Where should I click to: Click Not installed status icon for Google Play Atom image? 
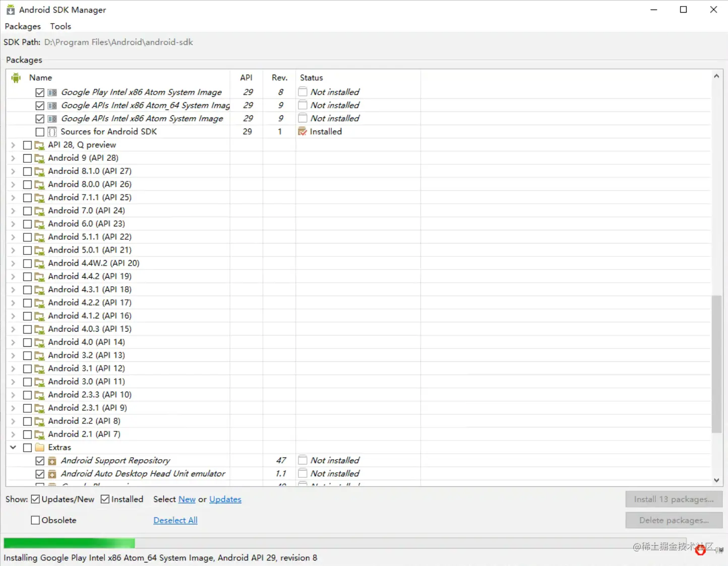pyautogui.click(x=302, y=92)
